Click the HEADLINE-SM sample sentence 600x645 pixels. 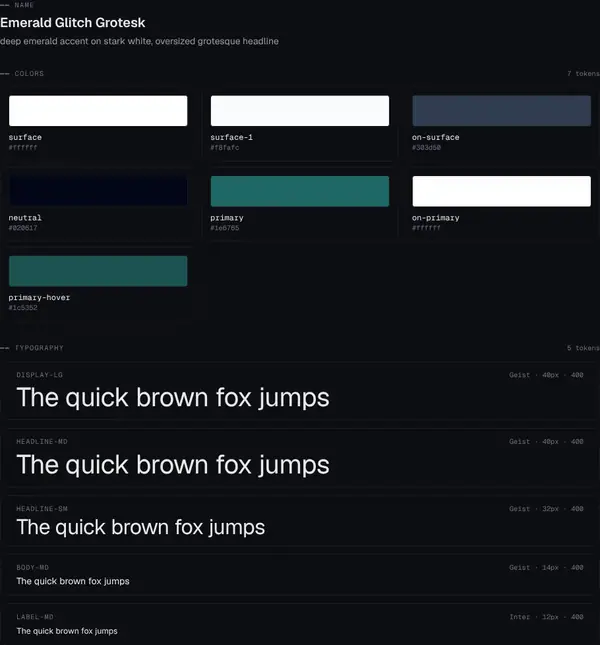(141, 528)
